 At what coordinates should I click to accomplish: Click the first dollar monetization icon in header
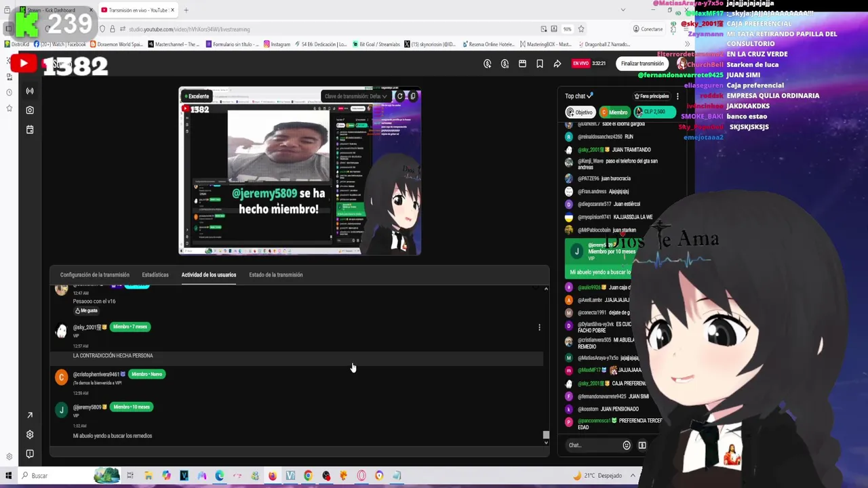point(488,64)
